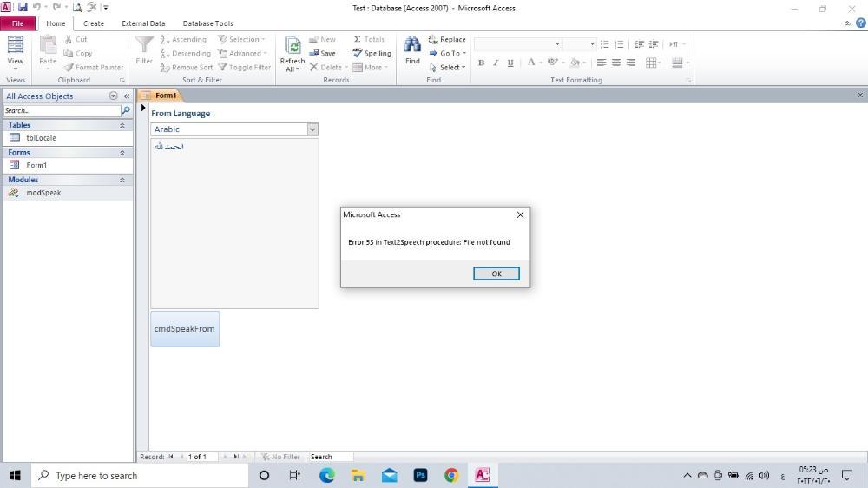Collapse the Modules group in navigation pane
The image size is (868, 488).
(122, 180)
